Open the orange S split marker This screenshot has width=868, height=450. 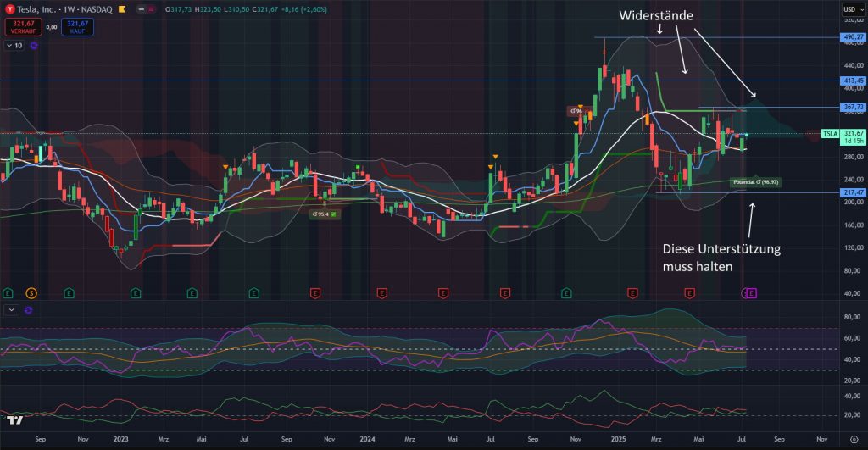click(x=31, y=293)
